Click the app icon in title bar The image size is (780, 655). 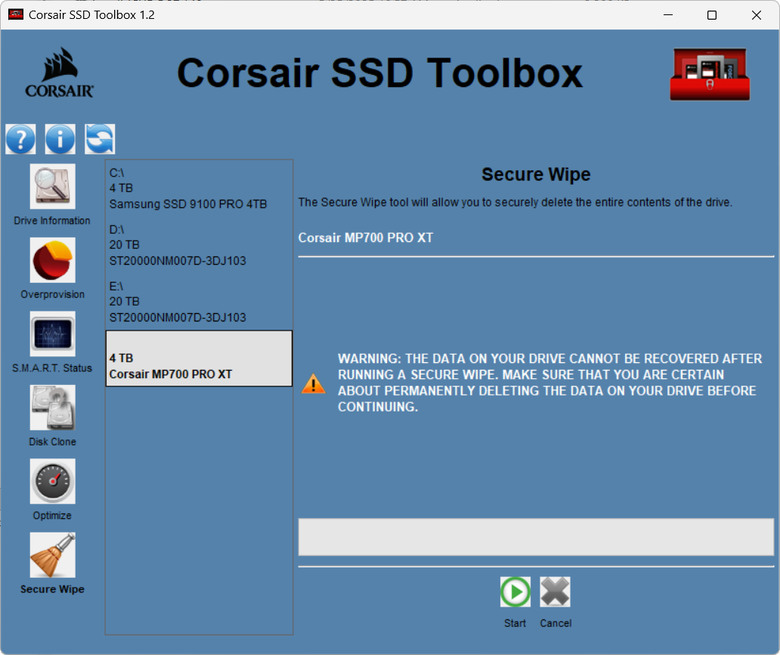click(16, 14)
